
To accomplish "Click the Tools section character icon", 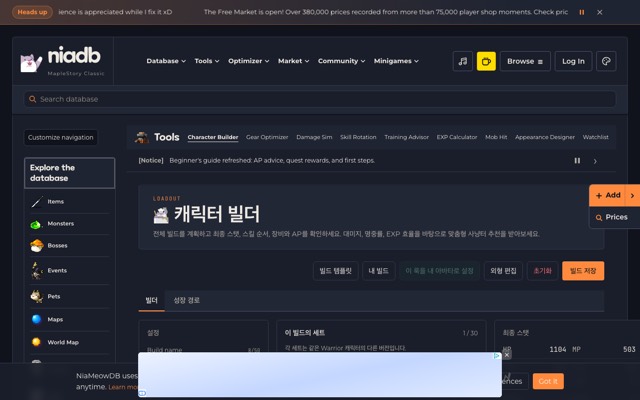I will point(142,137).
